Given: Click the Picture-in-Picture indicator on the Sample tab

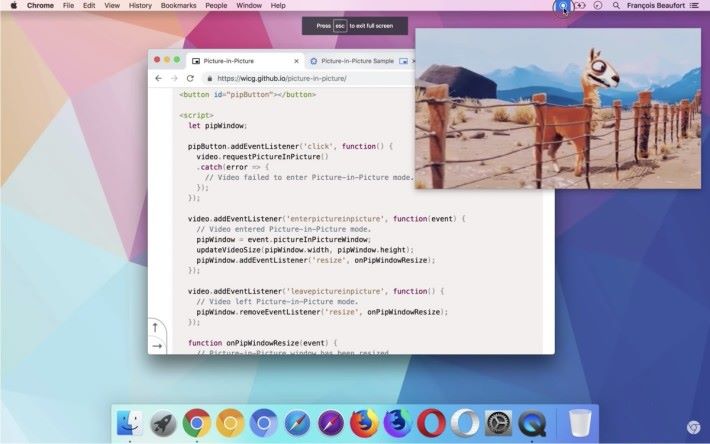Looking at the screenshot, I should click(403, 61).
